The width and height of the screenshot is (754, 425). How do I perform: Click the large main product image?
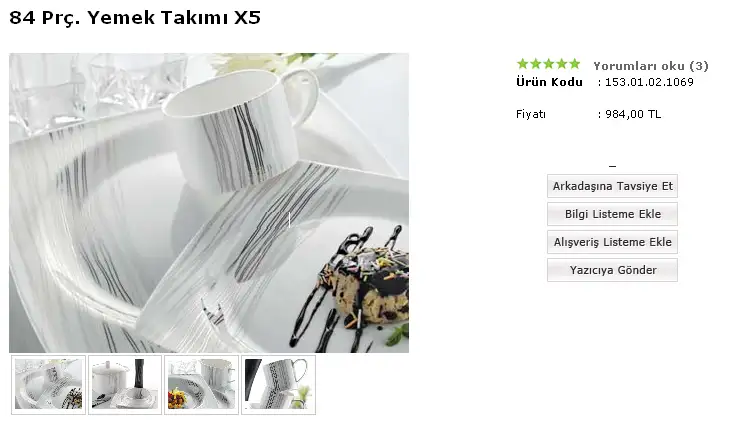209,203
